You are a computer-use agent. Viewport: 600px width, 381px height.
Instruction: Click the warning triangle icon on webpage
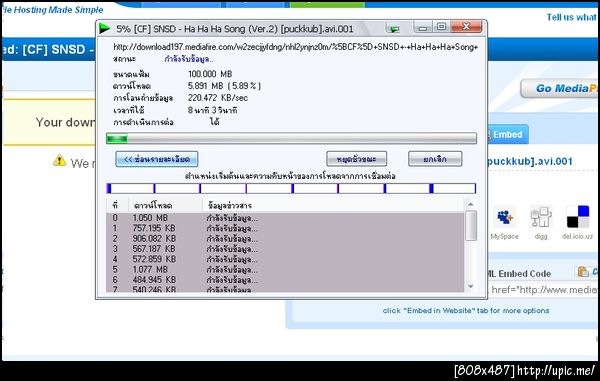coord(59,160)
